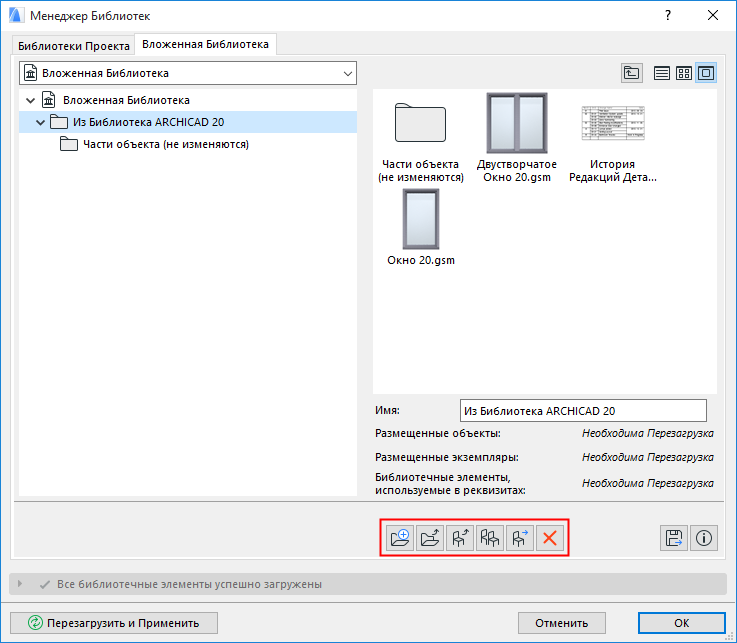
Task: Collapse the Вложенная Библиотека tree root
Action: pyautogui.click(x=31, y=100)
